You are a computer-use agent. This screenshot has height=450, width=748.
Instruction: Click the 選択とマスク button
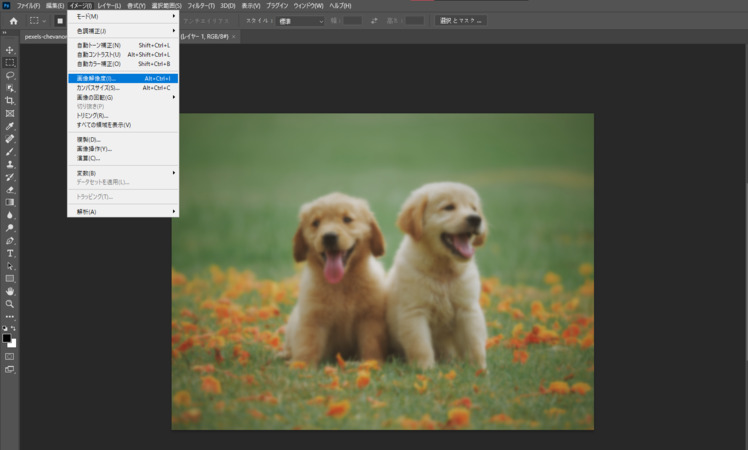pos(460,20)
